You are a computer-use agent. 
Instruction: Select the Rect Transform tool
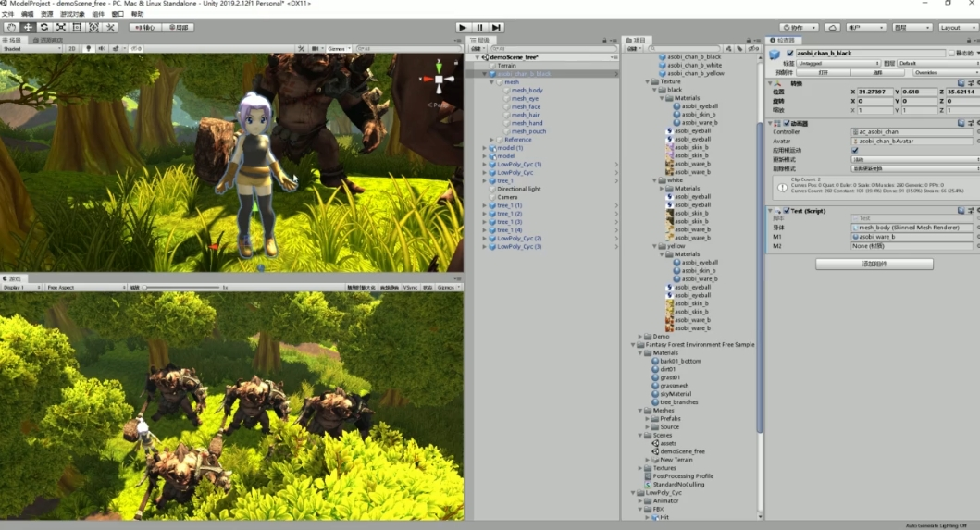77,28
